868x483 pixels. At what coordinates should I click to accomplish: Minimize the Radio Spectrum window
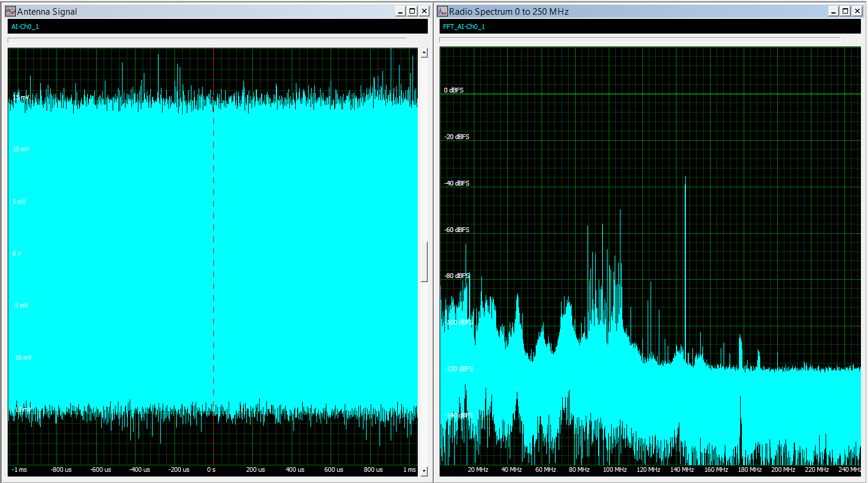pos(833,11)
